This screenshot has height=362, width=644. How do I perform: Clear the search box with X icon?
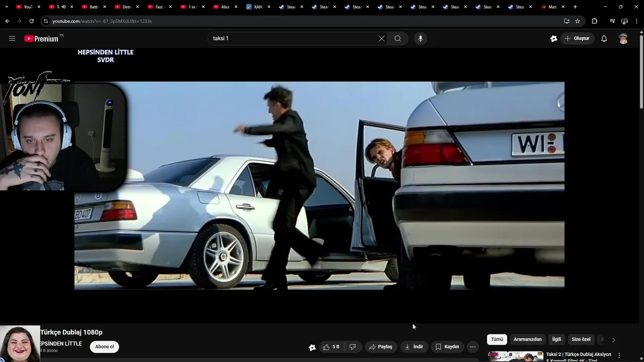pos(382,38)
